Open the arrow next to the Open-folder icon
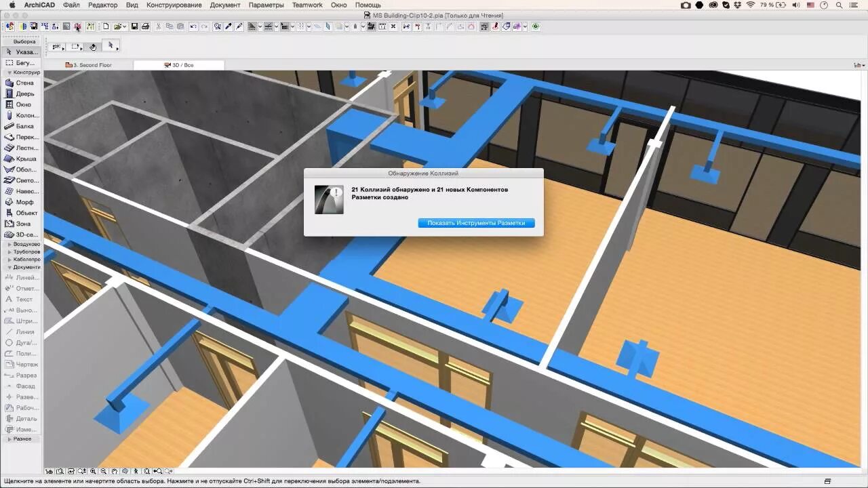The image size is (868, 488). pyautogui.click(x=125, y=27)
